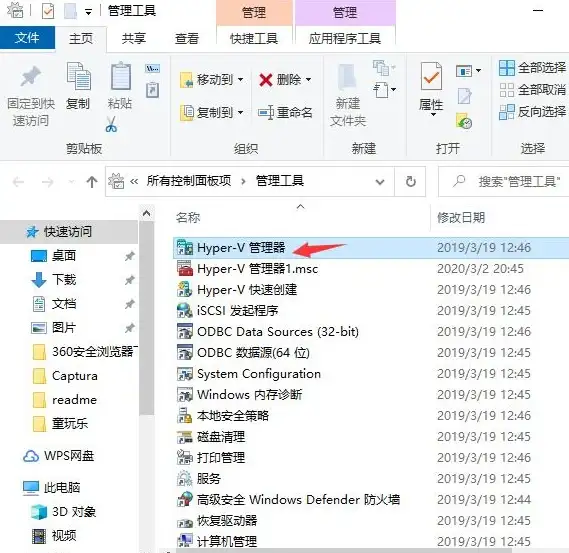Switch to the 应用程序工具 tab

coord(345,38)
